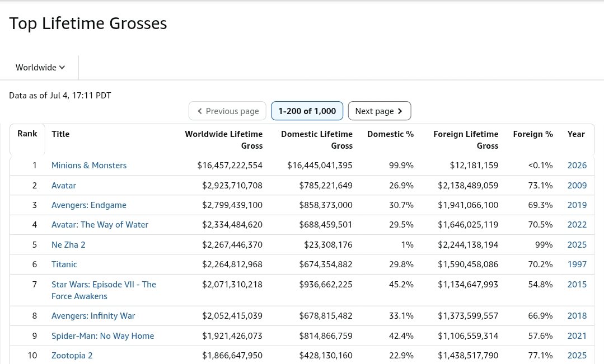Click the $2,052,415,039 worldwide gross cell
This screenshot has width=604, height=364.
pyautogui.click(x=232, y=315)
